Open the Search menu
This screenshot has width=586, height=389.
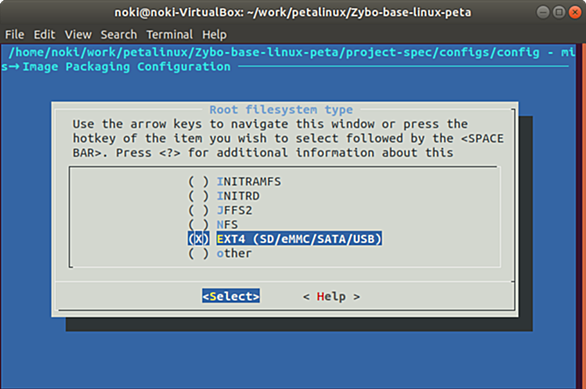click(x=118, y=35)
